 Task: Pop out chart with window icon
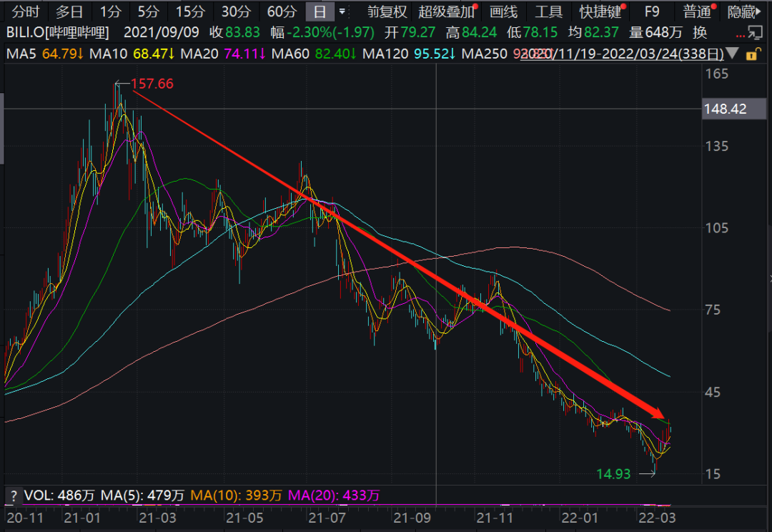click(755, 32)
